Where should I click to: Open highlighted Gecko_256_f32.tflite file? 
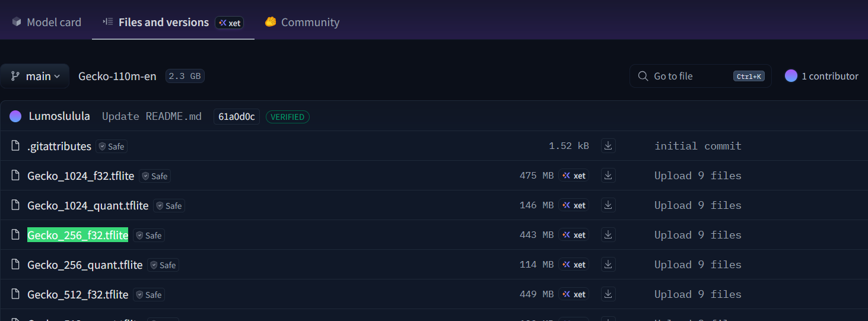tap(78, 235)
